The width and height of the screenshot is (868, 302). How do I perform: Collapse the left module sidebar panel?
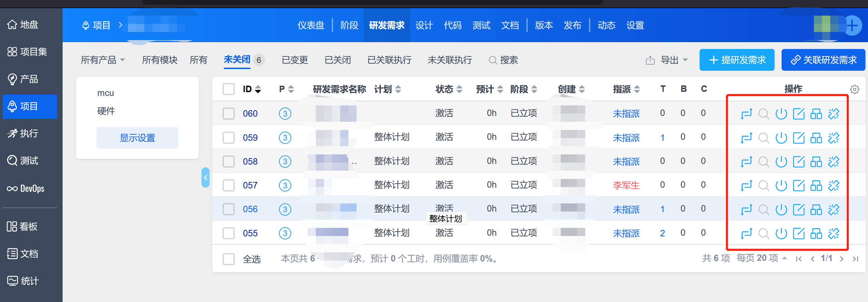pyautogui.click(x=205, y=178)
